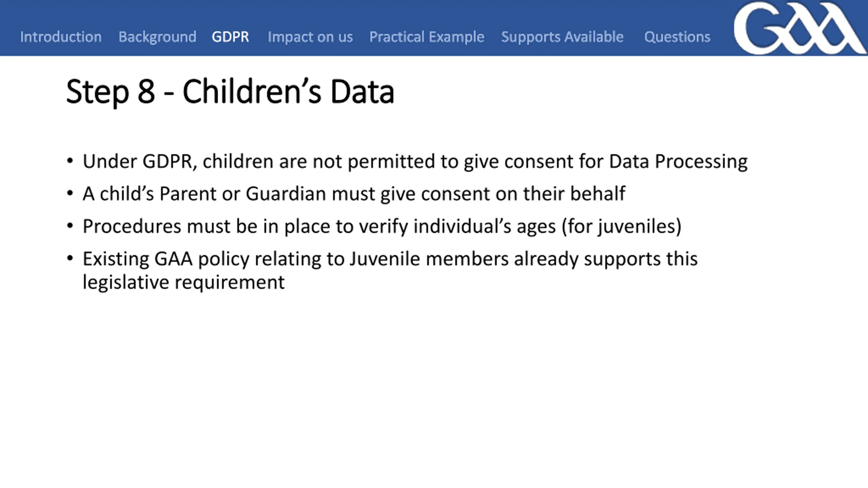The height and width of the screenshot is (488, 868).
Task: Click the words Data Processing in first bullet
Action: point(678,162)
